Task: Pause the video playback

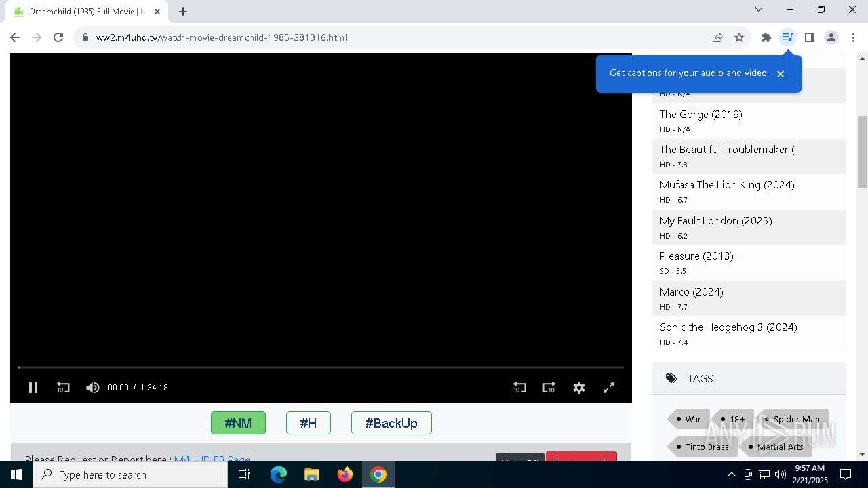Action: (x=33, y=388)
